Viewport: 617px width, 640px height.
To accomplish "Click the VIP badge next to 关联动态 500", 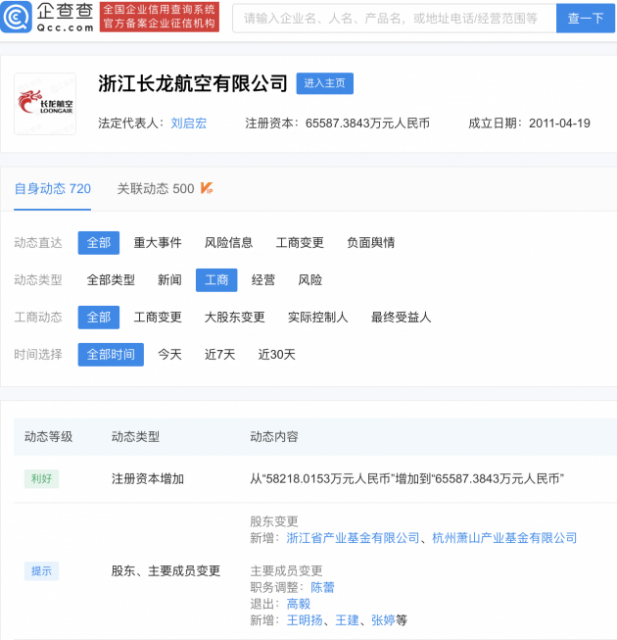I will pyautogui.click(x=206, y=188).
